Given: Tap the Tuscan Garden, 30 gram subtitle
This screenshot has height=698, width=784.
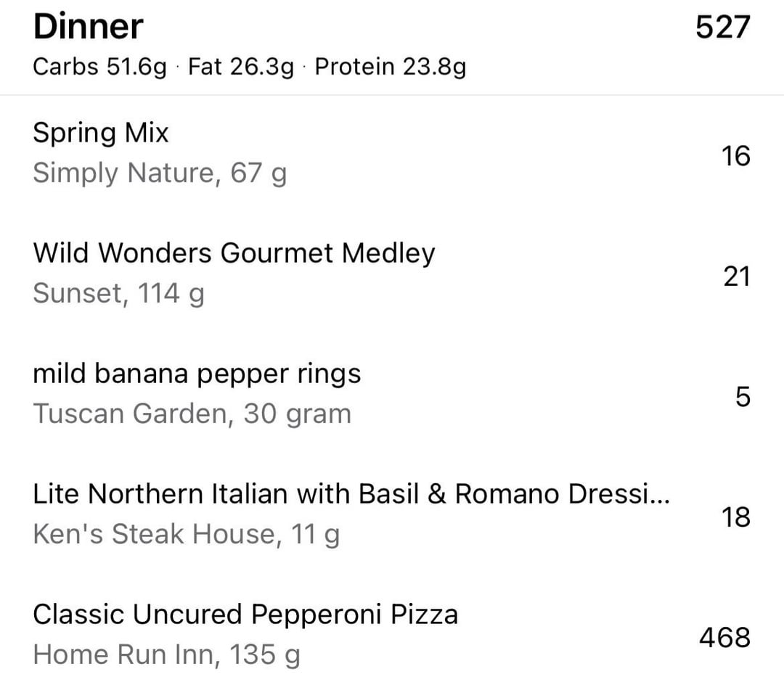Looking at the screenshot, I should (192, 414).
